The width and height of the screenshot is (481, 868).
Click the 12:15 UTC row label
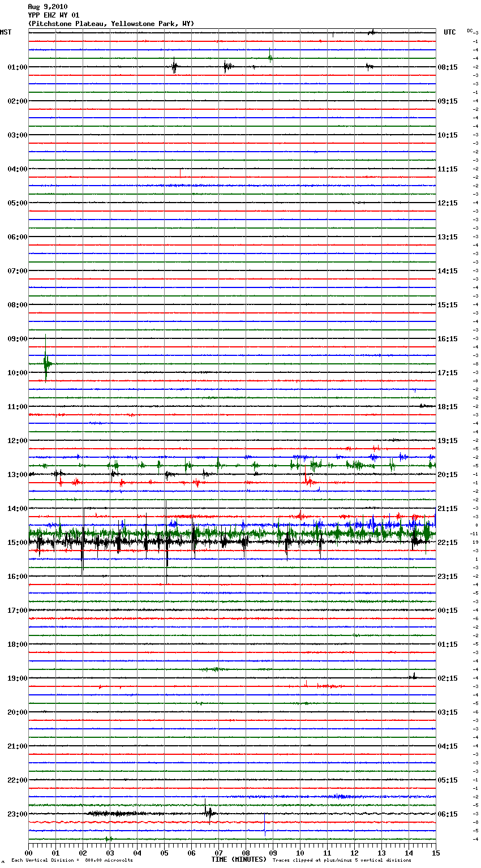click(x=448, y=203)
